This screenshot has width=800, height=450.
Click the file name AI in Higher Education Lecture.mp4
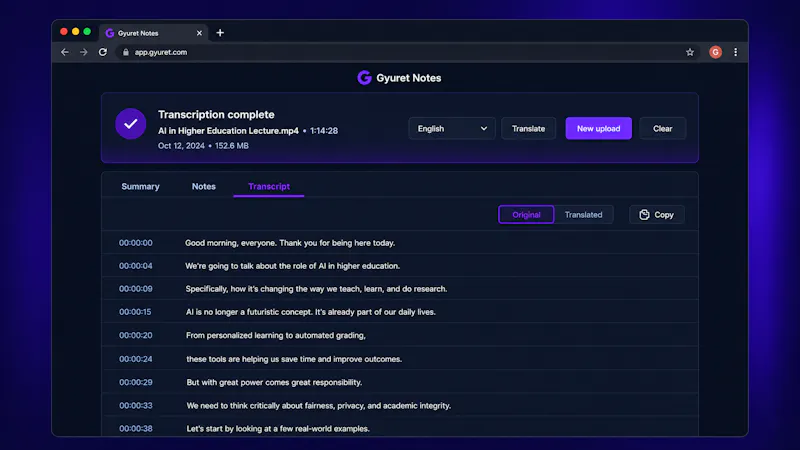pos(228,131)
